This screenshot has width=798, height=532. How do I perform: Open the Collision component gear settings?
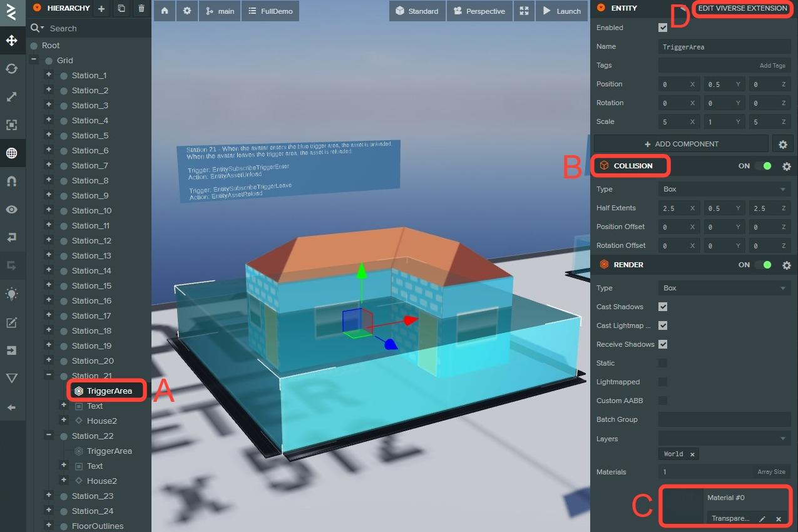pos(787,166)
